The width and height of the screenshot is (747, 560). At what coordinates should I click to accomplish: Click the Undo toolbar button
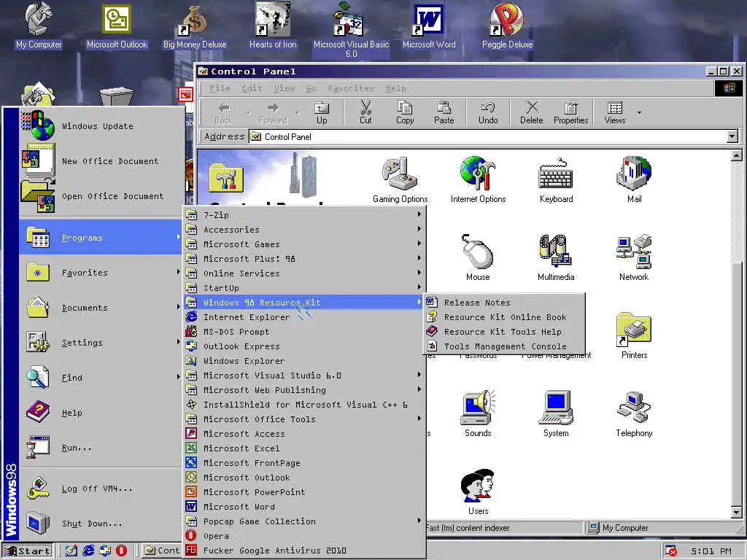(488, 112)
